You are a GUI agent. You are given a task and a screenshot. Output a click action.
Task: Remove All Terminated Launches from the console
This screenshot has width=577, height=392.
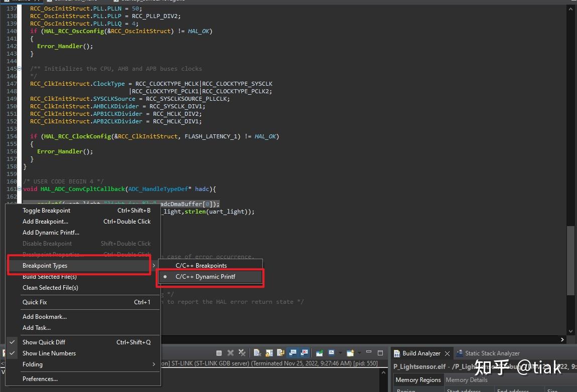(241, 352)
